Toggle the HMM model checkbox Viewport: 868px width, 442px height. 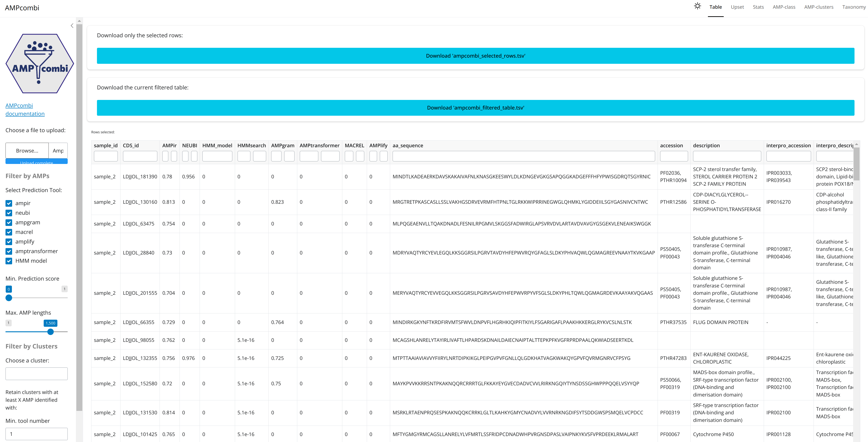pos(9,261)
